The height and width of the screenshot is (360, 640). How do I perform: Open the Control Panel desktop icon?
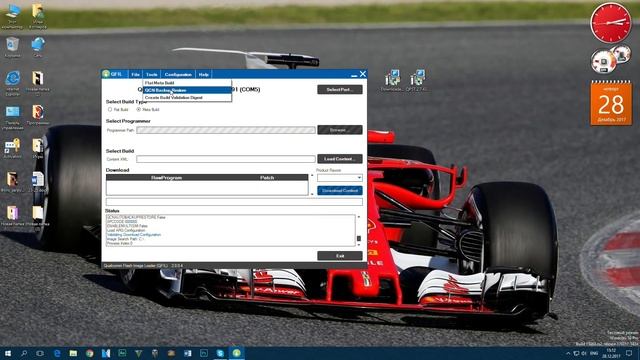[x=12, y=118]
